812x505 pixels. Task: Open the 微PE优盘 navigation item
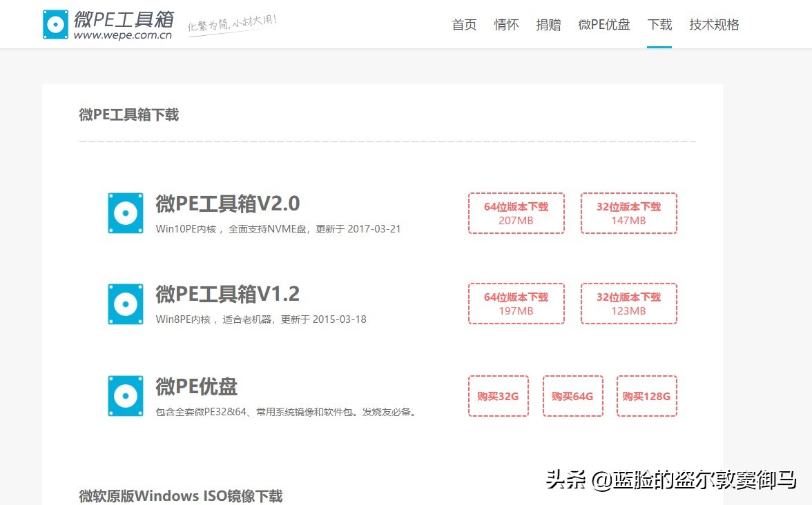tap(604, 24)
